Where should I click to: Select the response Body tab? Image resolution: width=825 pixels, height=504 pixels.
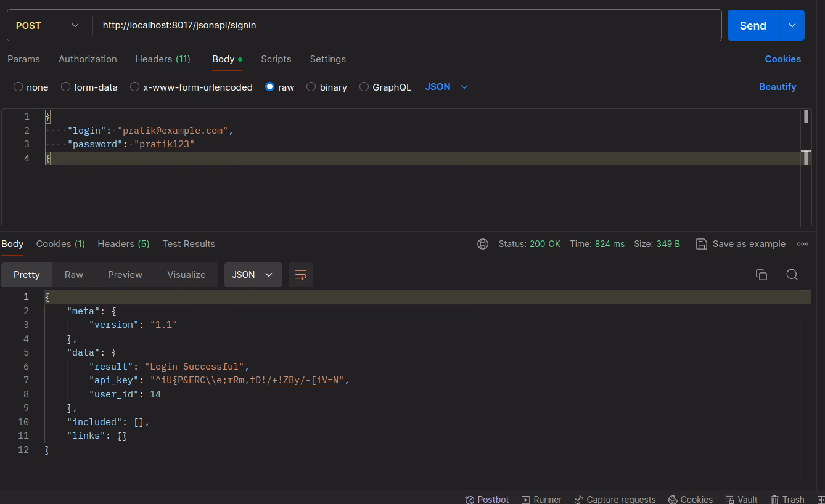tap(12, 244)
